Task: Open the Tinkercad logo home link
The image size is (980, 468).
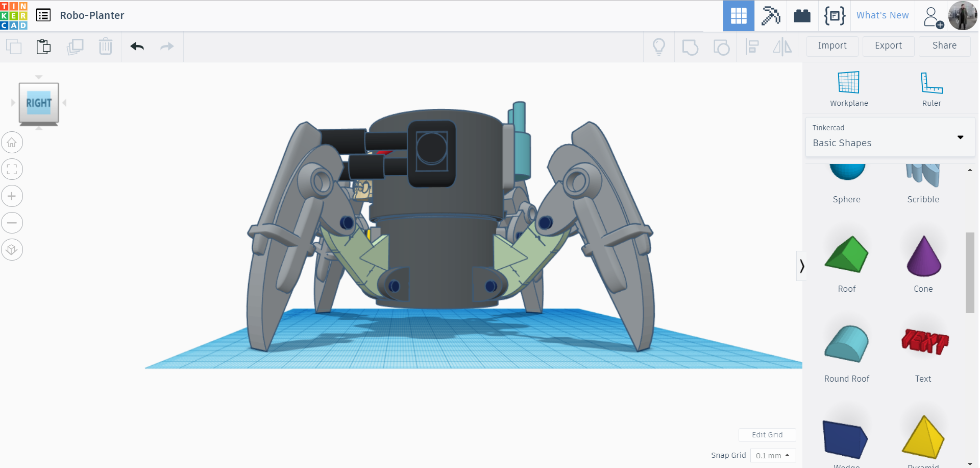Action: (14, 15)
